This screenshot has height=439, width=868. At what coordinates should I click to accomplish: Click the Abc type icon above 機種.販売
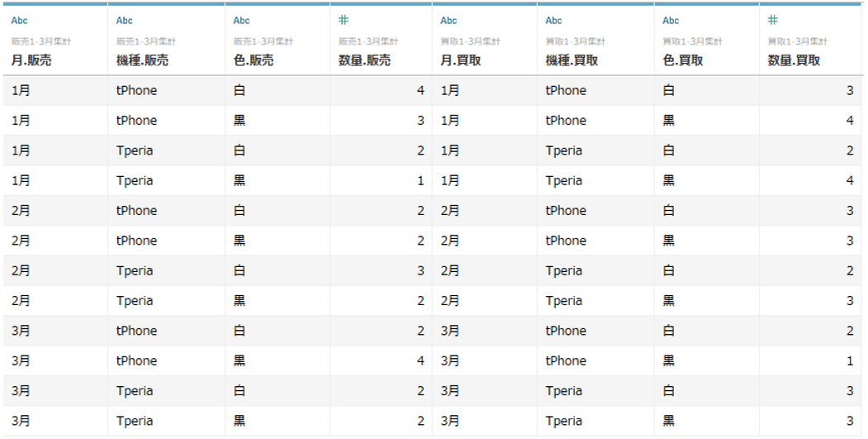point(125,21)
